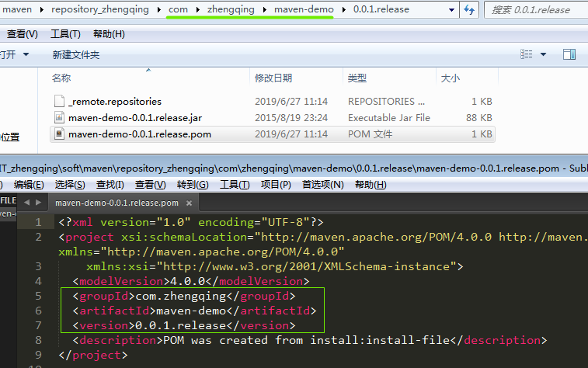This screenshot has width=588, height=368.
Task: Expand arrow after 'maven-demo' breadcrumb
Action: 343,10
